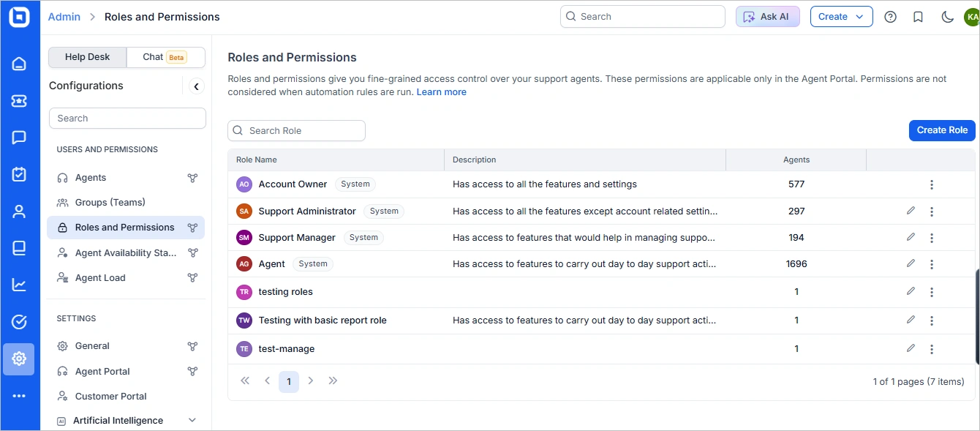Toggle dark mode moon icon
The width and height of the screenshot is (980, 431).
[947, 17]
